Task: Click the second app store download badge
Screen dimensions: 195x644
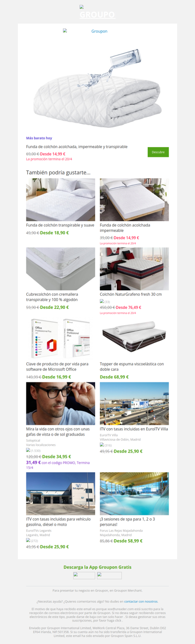Action: tap(109, 575)
